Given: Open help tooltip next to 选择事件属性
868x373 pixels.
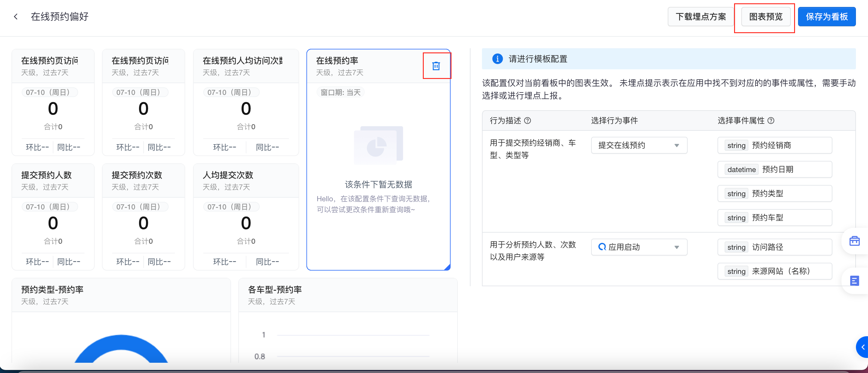Looking at the screenshot, I should pyautogui.click(x=771, y=121).
